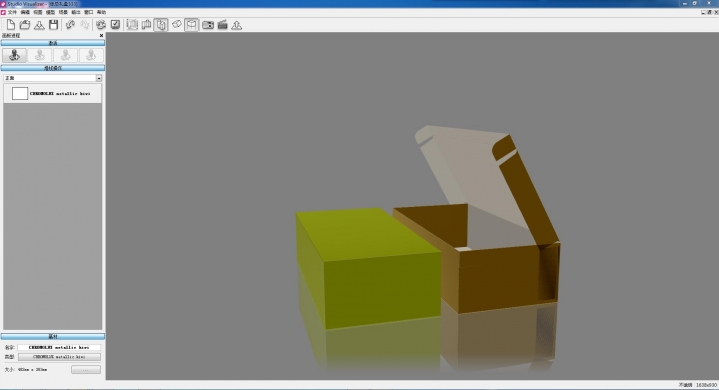The image size is (719, 390).
Task: Click the movie clapperboard icon in toolbar
Action: 222,25
